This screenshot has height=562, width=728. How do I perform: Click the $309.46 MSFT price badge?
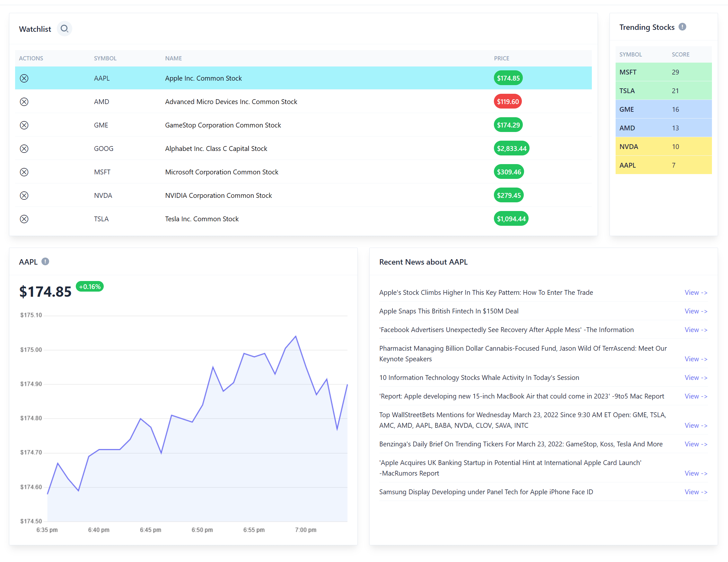tap(509, 172)
